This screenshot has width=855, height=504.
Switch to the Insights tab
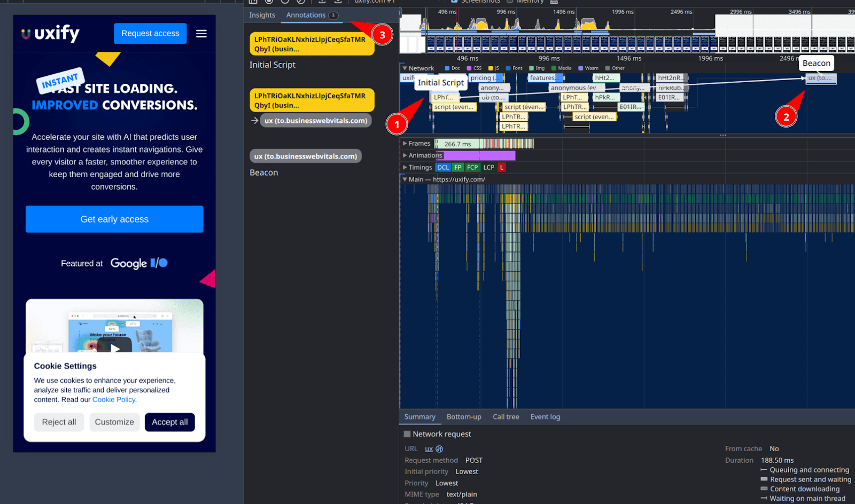click(x=262, y=15)
